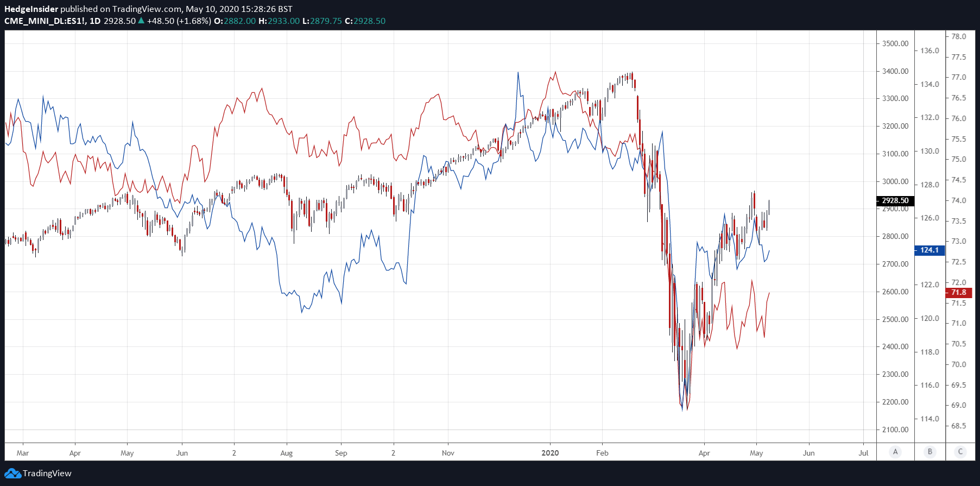Click the 2928.50 last-price label
Viewport: 980px width, 486px height.
point(894,200)
